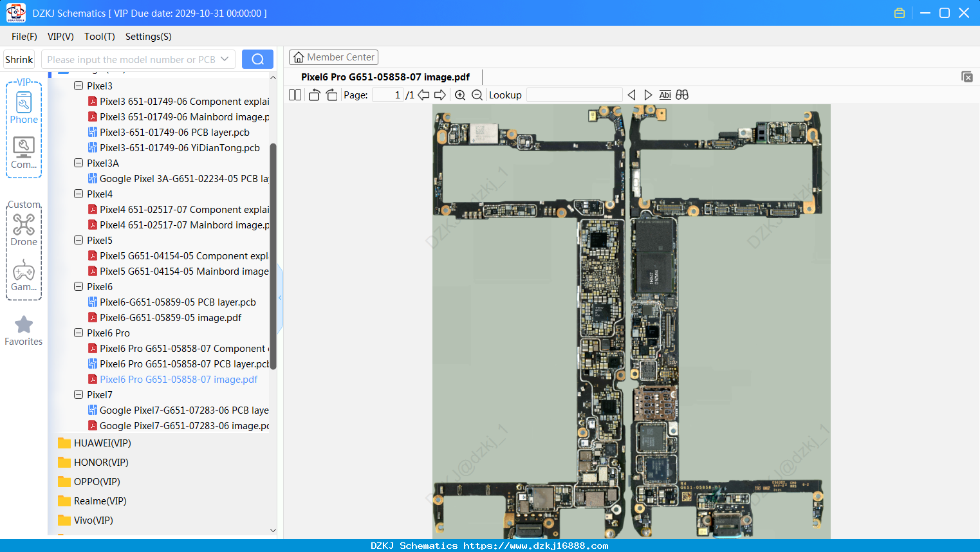Screen dimensions: 980x552
Task: Click the tree scroll-up arrow
Action: (x=273, y=78)
